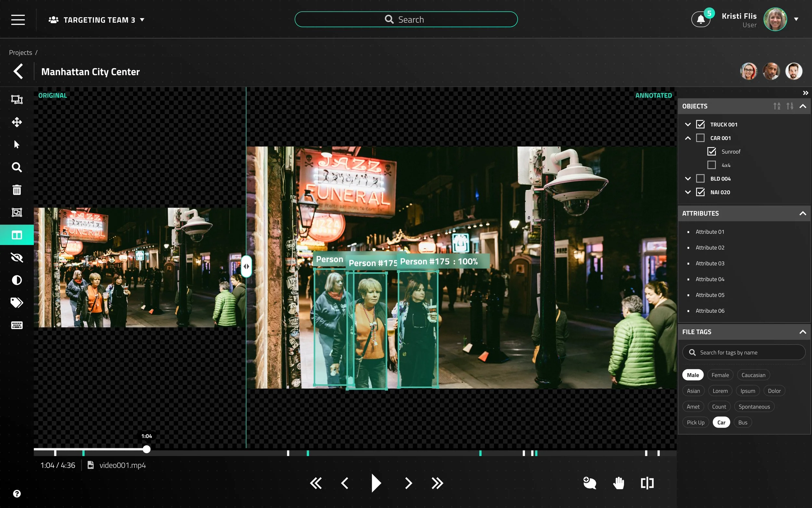The width and height of the screenshot is (812, 508).
Task: Add a comment with the chat icon
Action: 590,483
